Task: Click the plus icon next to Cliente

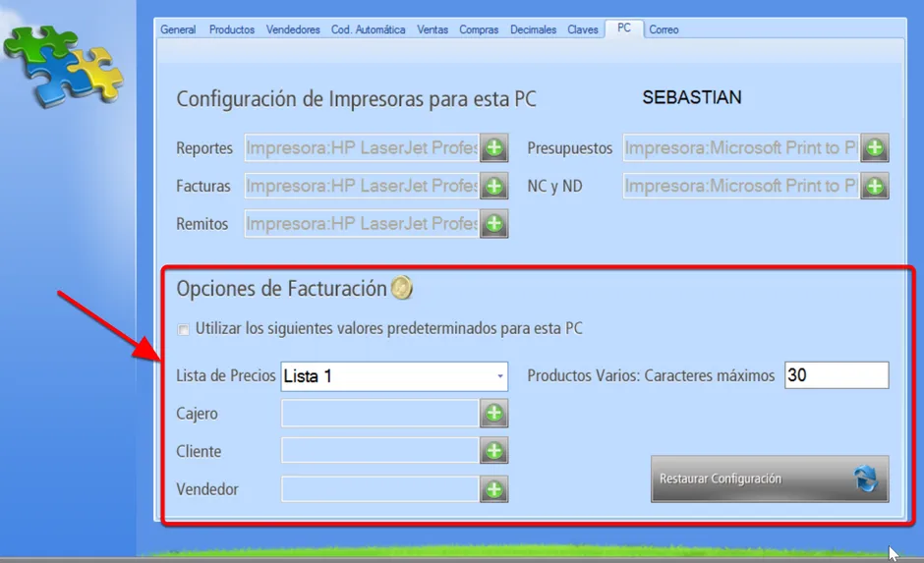Action: [493, 451]
